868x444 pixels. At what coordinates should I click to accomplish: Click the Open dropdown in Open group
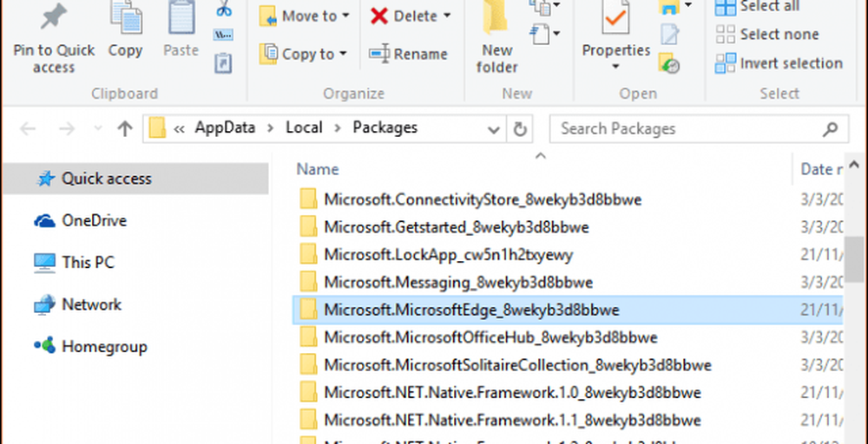point(674,7)
